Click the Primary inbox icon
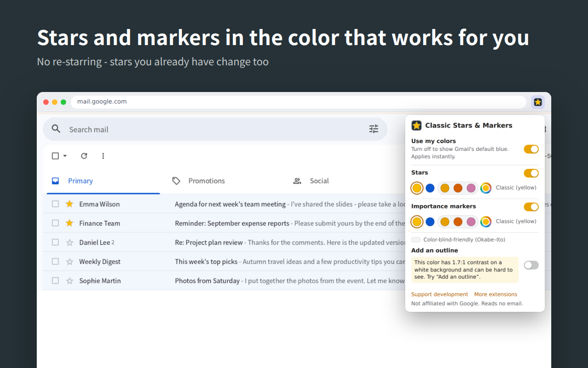This screenshot has width=588, height=368. coord(56,181)
